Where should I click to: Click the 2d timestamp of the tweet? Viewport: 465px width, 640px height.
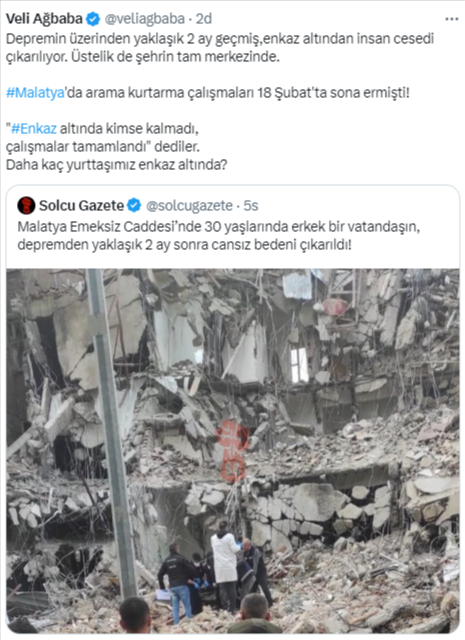(x=204, y=19)
